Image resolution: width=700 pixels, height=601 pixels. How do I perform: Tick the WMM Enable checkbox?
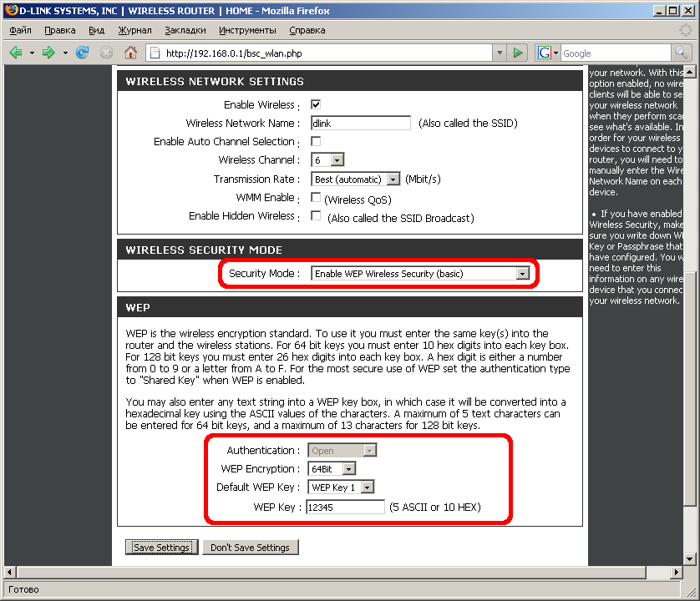click(x=316, y=198)
